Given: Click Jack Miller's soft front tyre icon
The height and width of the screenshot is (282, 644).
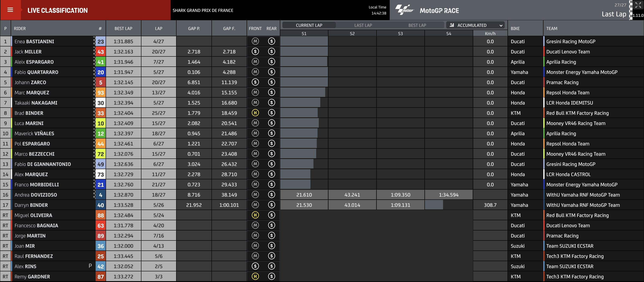Looking at the screenshot, I should point(255,52).
